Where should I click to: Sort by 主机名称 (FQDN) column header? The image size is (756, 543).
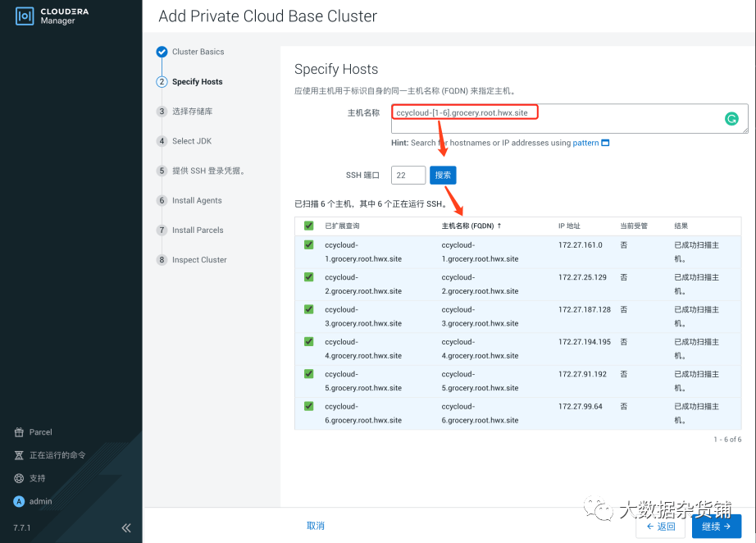coord(471,226)
